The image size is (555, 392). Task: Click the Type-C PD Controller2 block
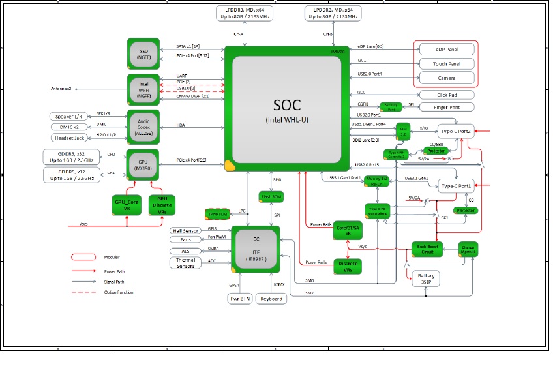tap(396, 155)
